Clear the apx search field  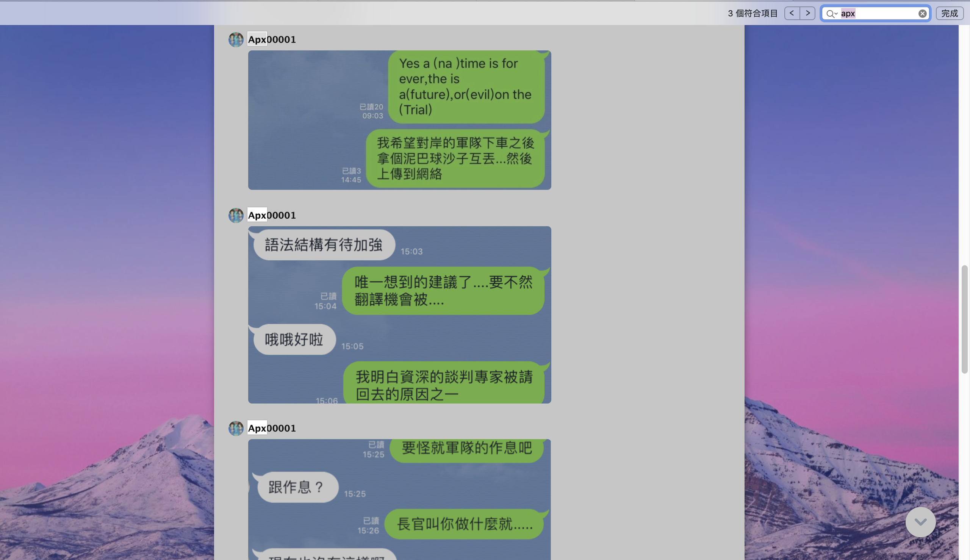click(922, 14)
